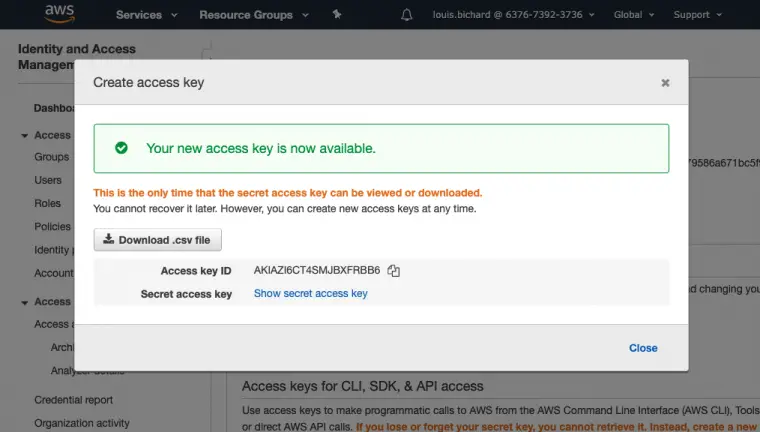Open Credential report in sidebar
The height and width of the screenshot is (432, 760).
(x=73, y=400)
